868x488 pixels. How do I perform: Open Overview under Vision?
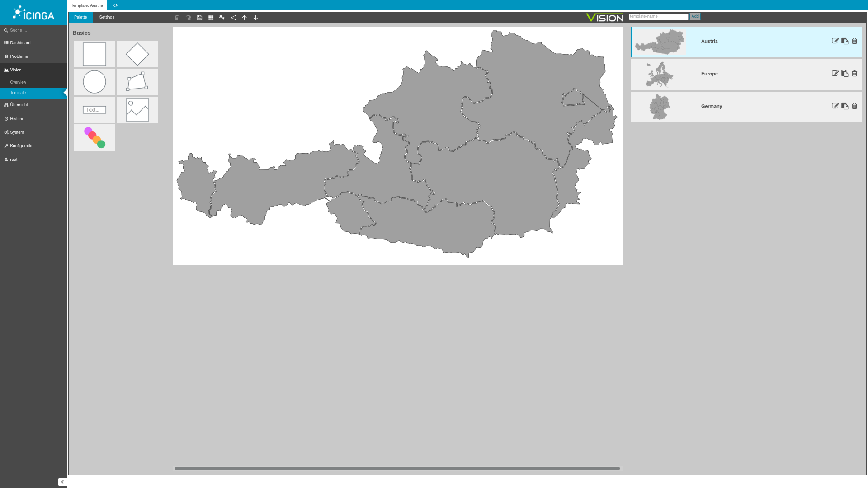(33, 82)
